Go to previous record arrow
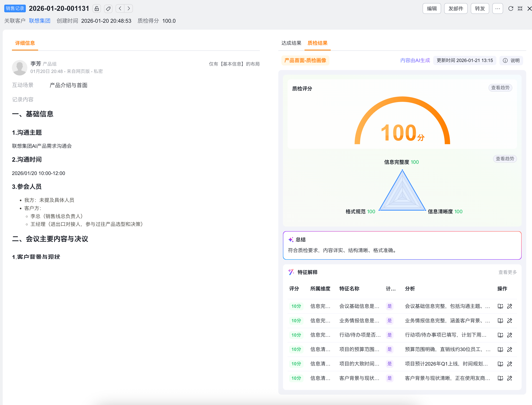Viewport: 532px width, 405px height. click(120, 8)
